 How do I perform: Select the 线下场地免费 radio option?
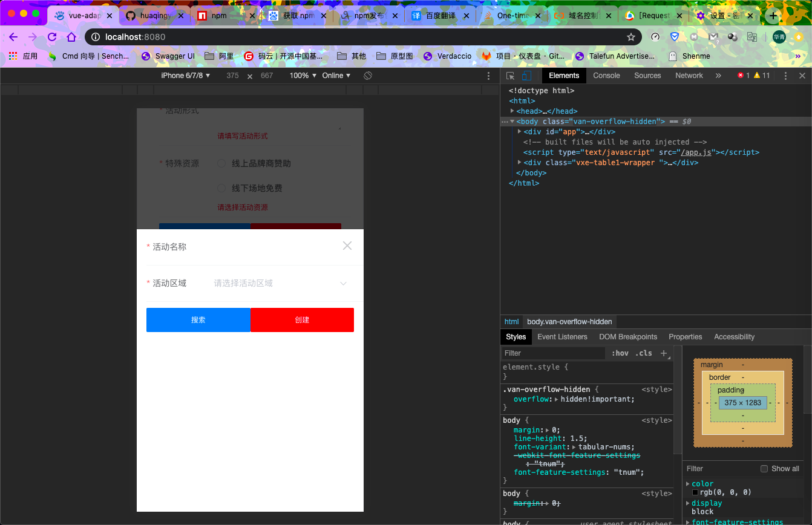[221, 188]
